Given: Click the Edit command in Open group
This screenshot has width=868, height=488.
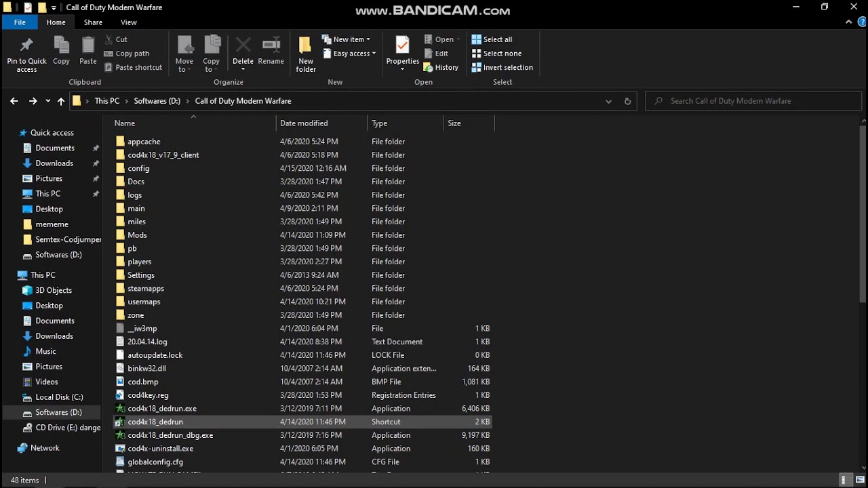Looking at the screenshot, I should [435, 54].
